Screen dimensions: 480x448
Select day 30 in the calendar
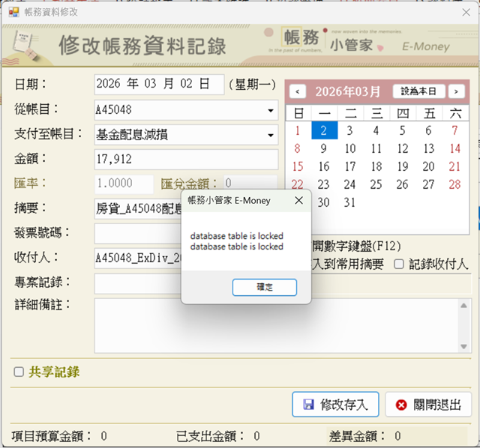click(x=324, y=202)
